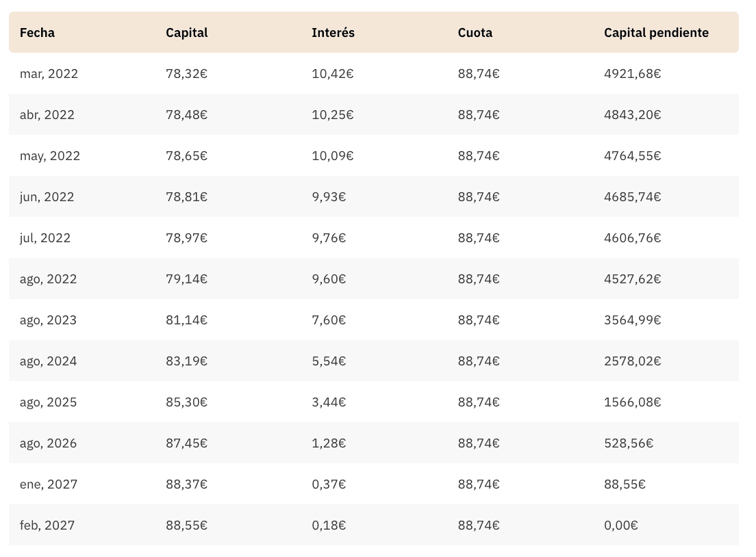Click the 4921,68€ pending capital cell
Viewport: 756px width, 557px height.
pyautogui.click(x=632, y=74)
